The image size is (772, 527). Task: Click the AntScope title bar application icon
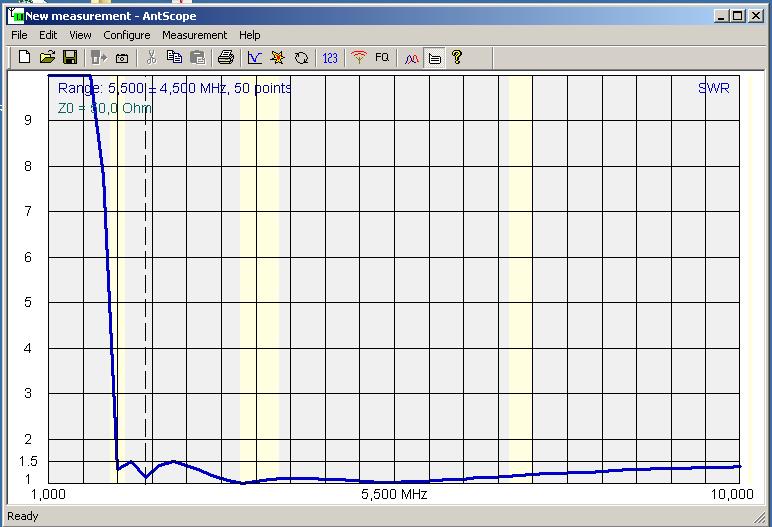(16, 16)
